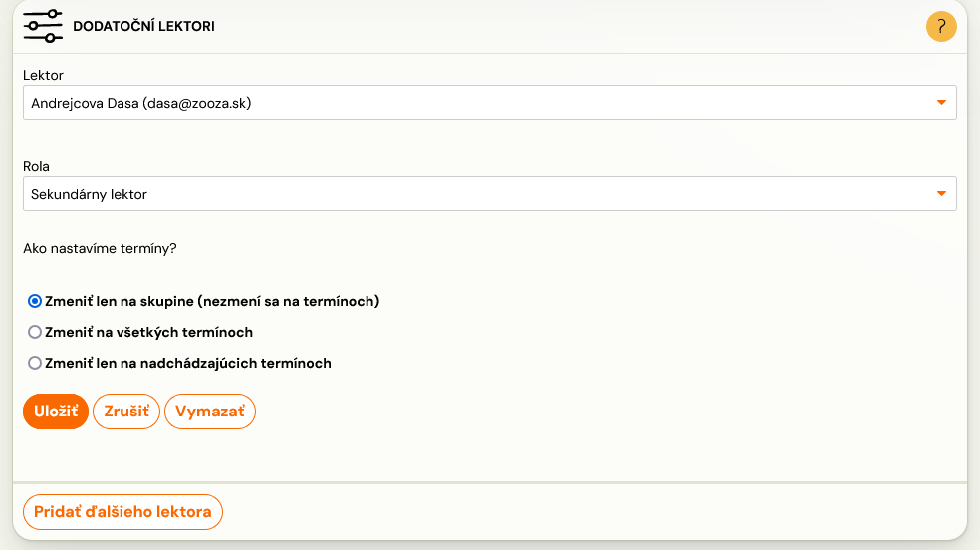Click the Zrušiť cancel button
The width and height of the screenshot is (980, 550).
click(126, 412)
